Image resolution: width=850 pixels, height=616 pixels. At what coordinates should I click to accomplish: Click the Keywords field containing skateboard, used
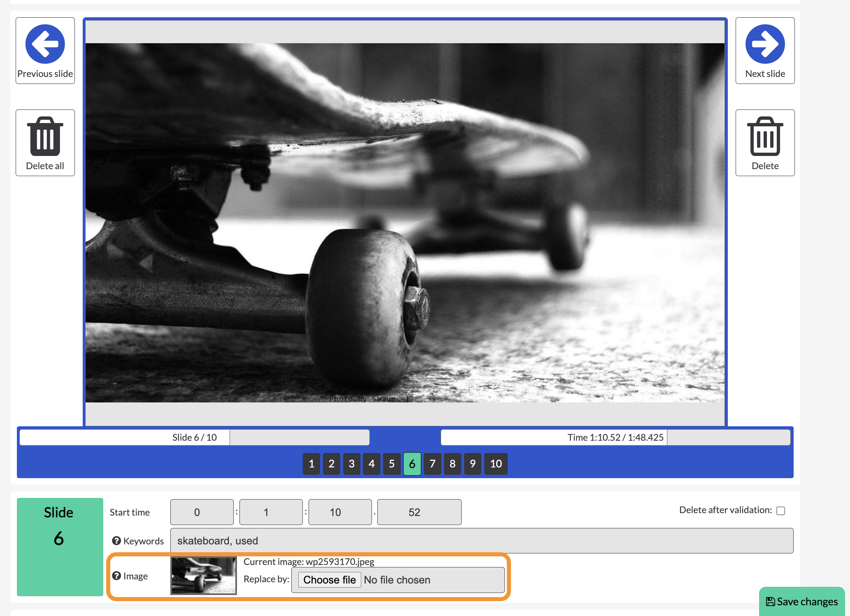tap(482, 541)
